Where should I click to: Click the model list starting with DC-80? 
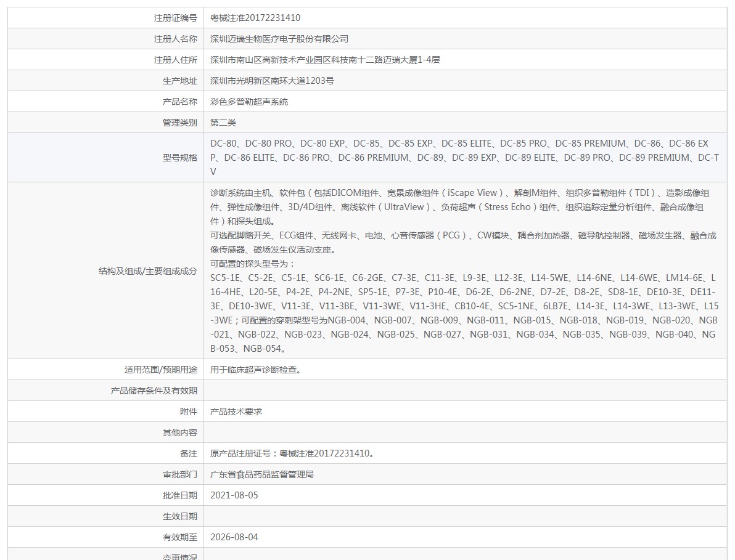point(464,158)
